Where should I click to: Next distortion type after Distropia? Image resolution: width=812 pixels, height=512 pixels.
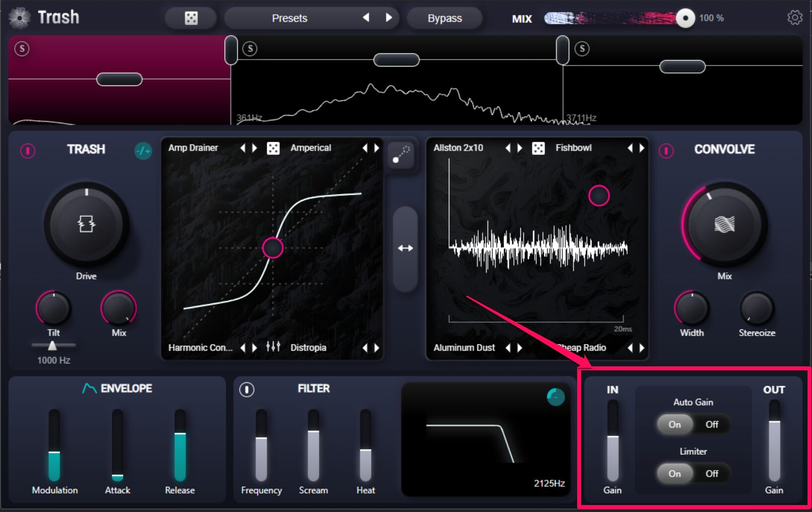(377, 347)
